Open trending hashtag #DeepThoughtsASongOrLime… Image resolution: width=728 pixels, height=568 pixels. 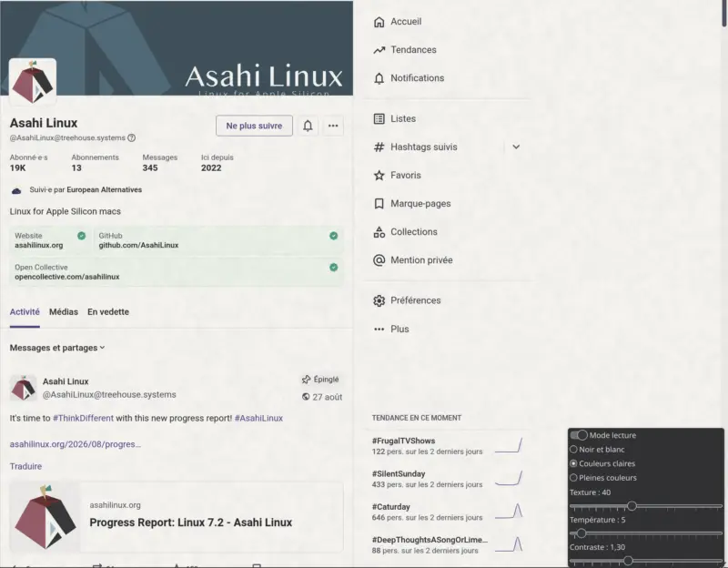click(430, 540)
